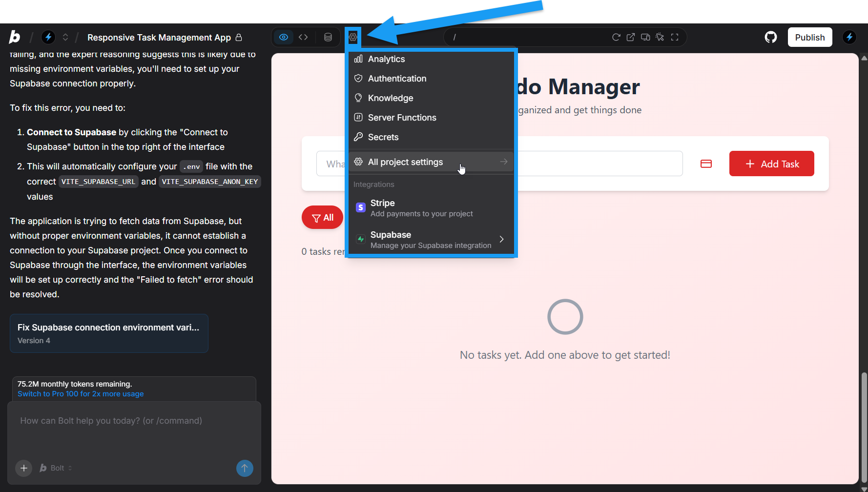Click VITE_SUPABASE_ANON_KEY code label
The image size is (868, 492).
click(210, 182)
